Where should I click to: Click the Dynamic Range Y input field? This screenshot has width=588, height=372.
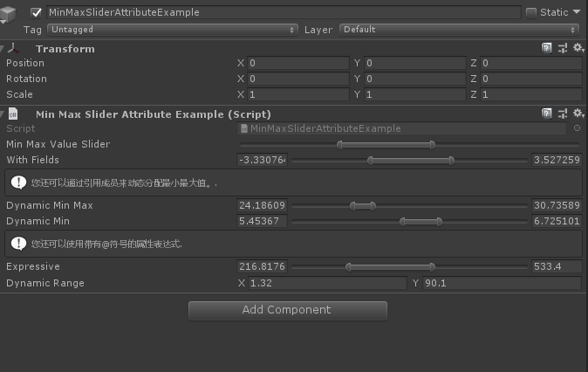pos(502,283)
